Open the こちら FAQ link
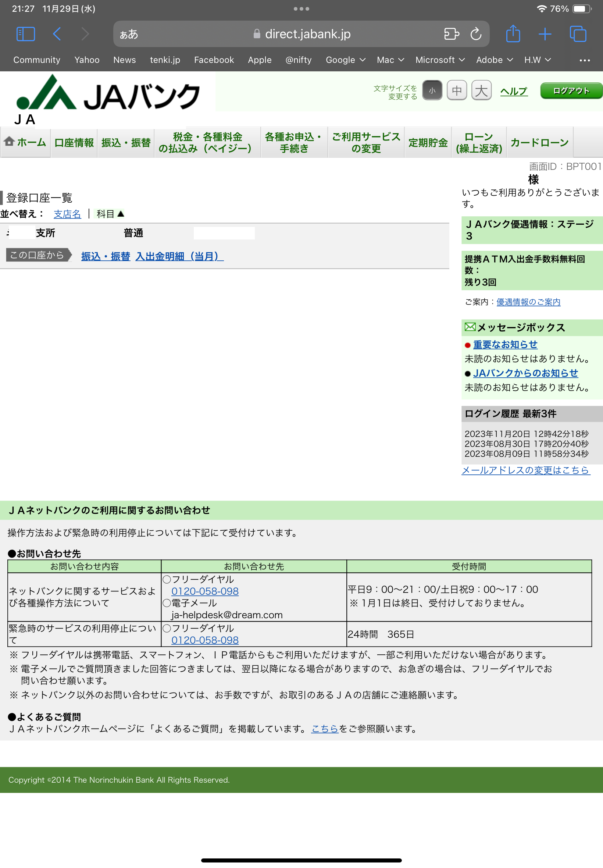Screen dimensions: 603x868 [325, 729]
